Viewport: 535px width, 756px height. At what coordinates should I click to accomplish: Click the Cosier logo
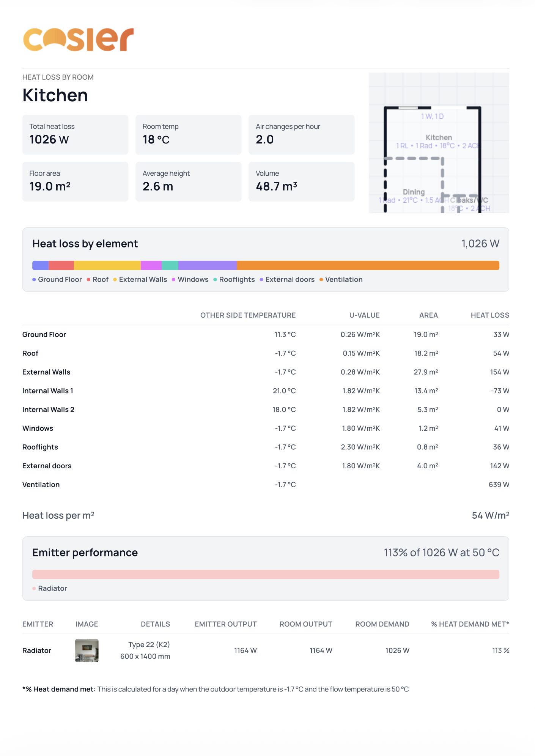[78, 39]
